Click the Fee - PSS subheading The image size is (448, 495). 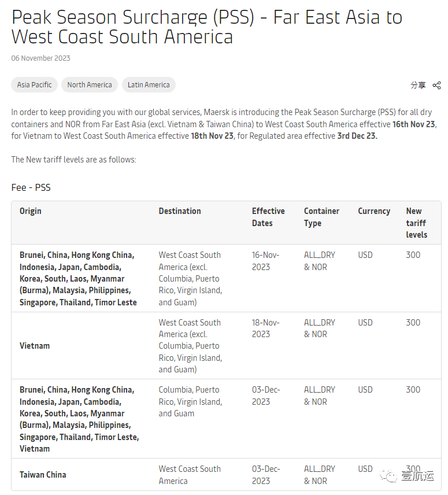pyautogui.click(x=31, y=187)
